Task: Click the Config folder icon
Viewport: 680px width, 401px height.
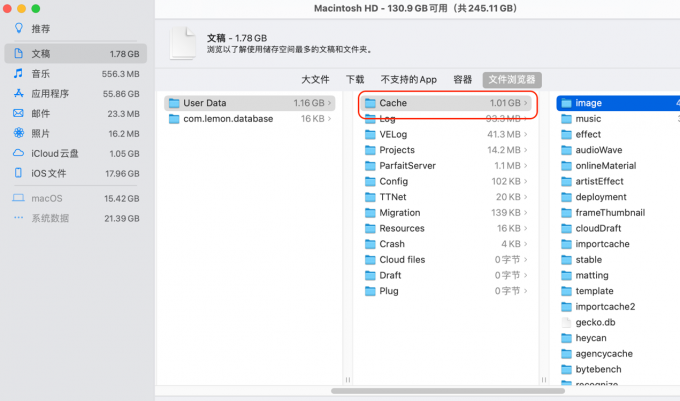Action: (x=370, y=181)
